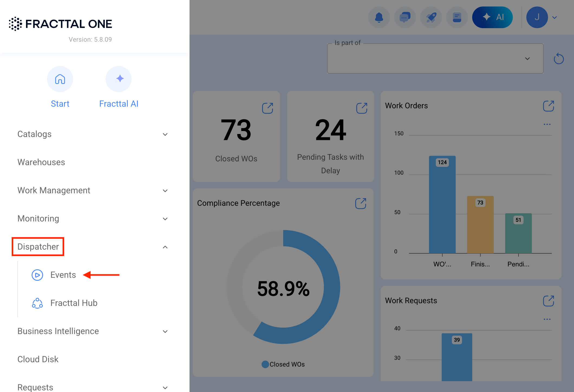The height and width of the screenshot is (392, 574).
Task: Select Fracttal Hub menu item
Action: [x=74, y=303]
